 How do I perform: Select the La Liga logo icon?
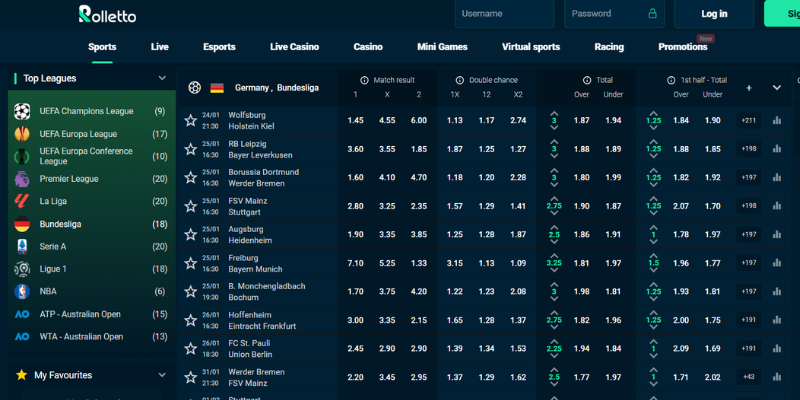(x=22, y=202)
